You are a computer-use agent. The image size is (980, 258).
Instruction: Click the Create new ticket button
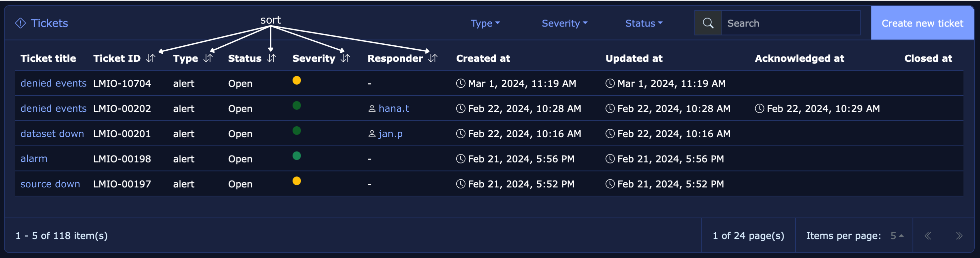922,23
